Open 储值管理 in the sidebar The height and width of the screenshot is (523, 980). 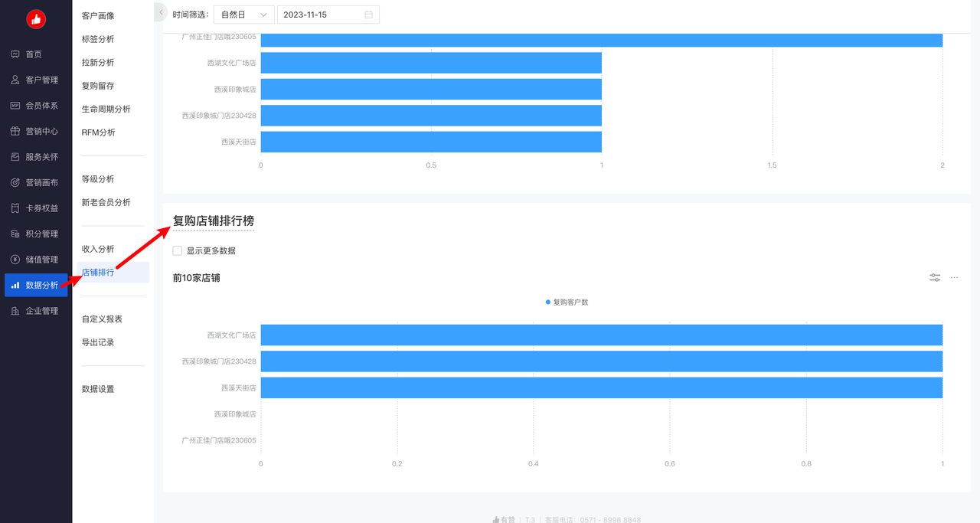(x=41, y=260)
